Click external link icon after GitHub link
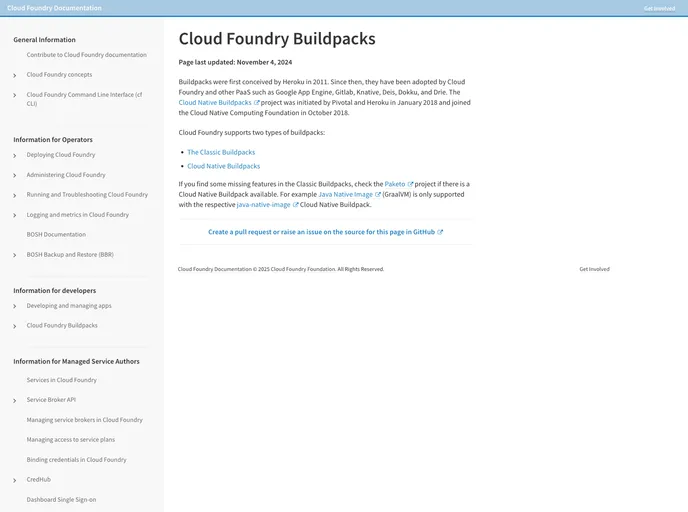Viewport: 688px width, 512px height. click(440, 232)
